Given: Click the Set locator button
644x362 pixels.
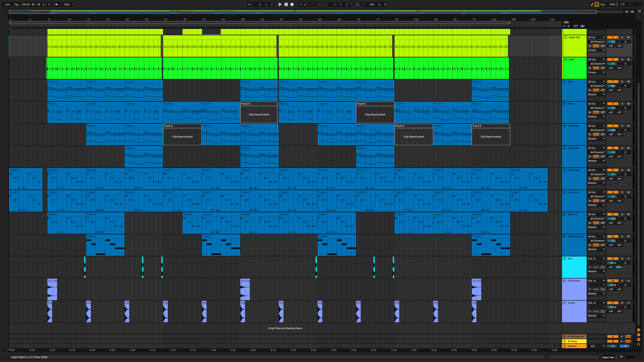Looking at the screenshot, I should point(566,22).
